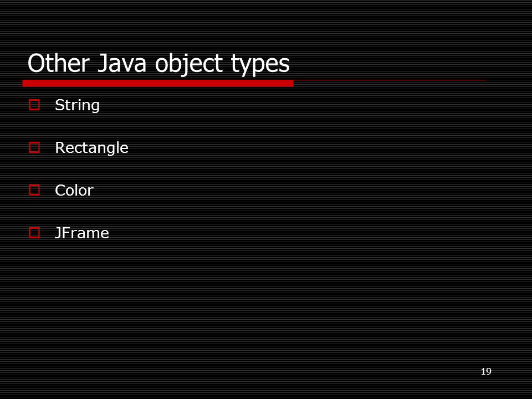Select the JFrame bullet text
The height and width of the screenshot is (399, 532).
pyautogui.click(x=82, y=233)
